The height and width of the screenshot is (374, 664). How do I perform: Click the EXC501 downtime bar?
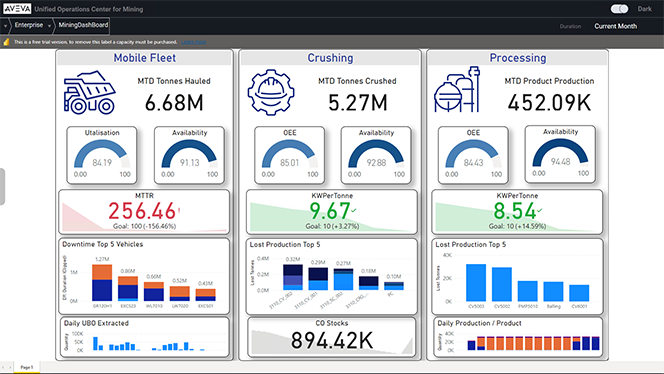(205, 295)
